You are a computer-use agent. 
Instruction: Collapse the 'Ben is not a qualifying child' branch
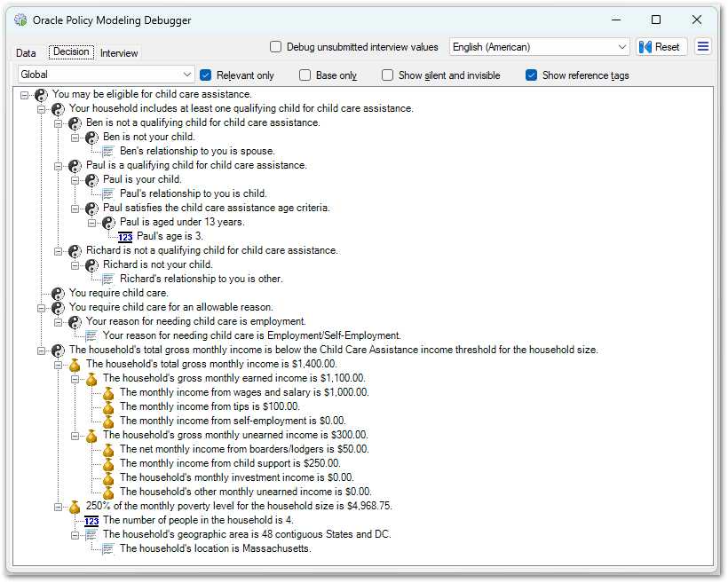[58, 124]
